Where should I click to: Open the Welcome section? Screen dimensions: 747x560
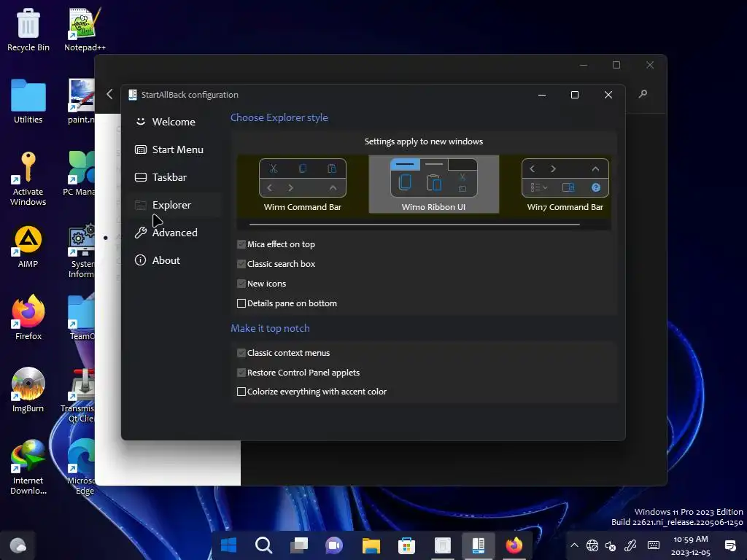tap(174, 122)
